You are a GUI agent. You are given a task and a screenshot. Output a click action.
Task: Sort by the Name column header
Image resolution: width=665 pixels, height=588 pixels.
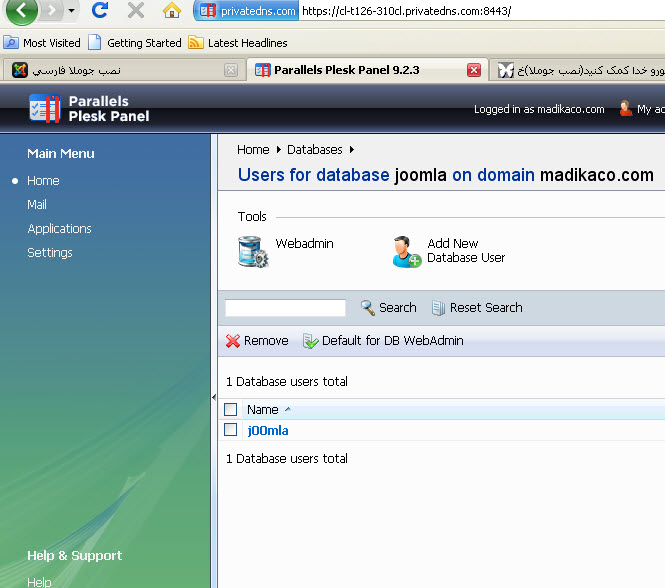(x=263, y=410)
